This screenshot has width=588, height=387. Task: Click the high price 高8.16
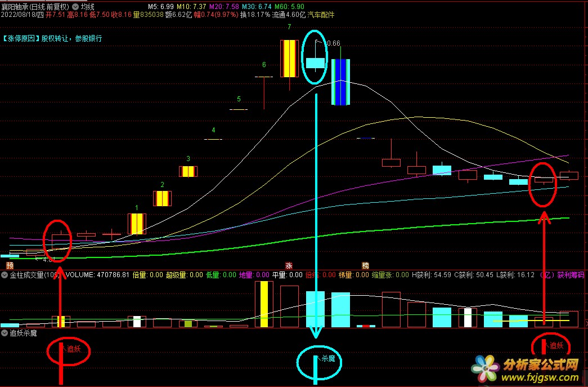pos(77,15)
